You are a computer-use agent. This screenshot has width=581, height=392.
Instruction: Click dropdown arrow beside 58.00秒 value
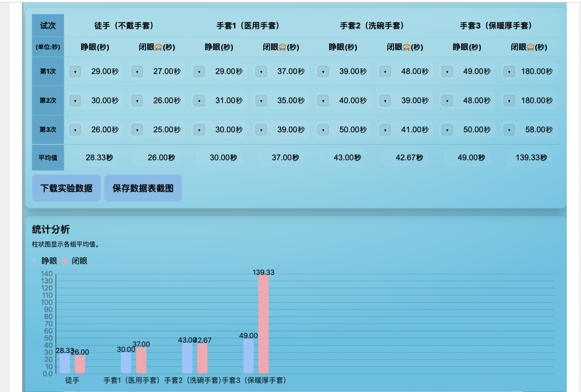[509, 130]
